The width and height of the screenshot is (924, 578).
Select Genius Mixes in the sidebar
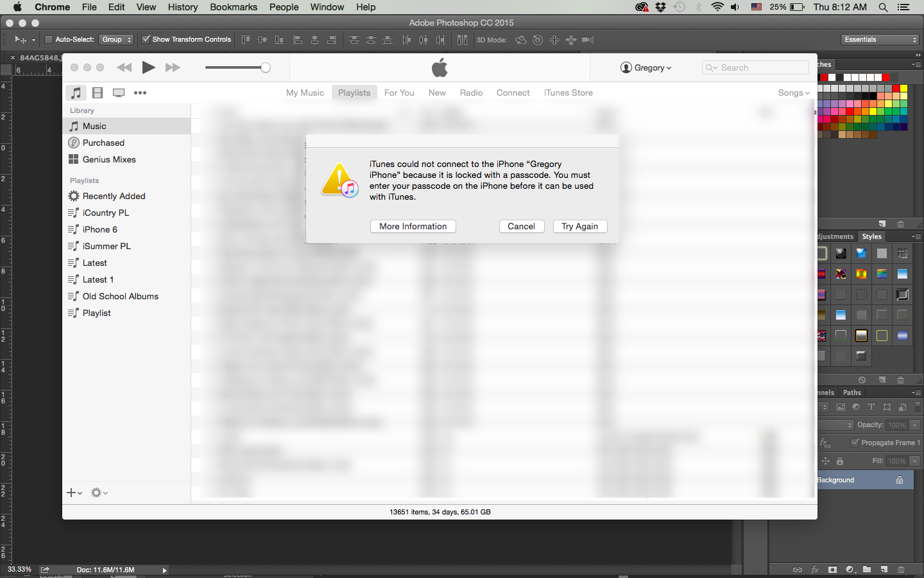click(x=126, y=159)
